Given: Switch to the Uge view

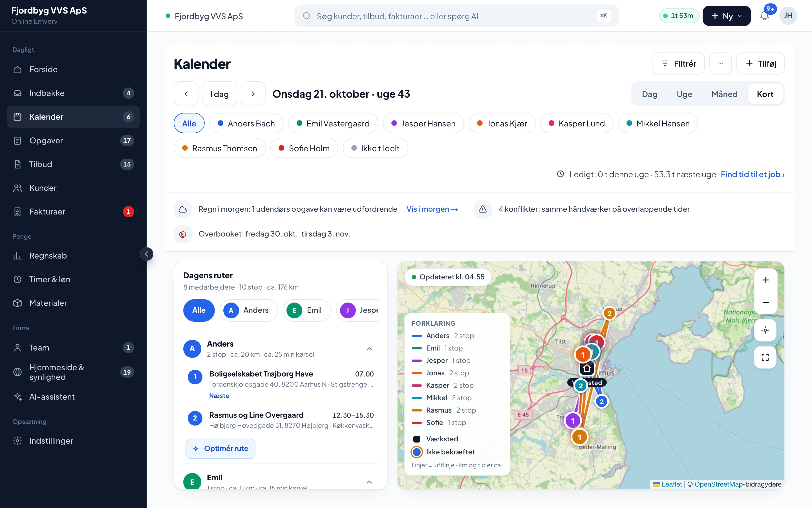Looking at the screenshot, I should [684, 94].
